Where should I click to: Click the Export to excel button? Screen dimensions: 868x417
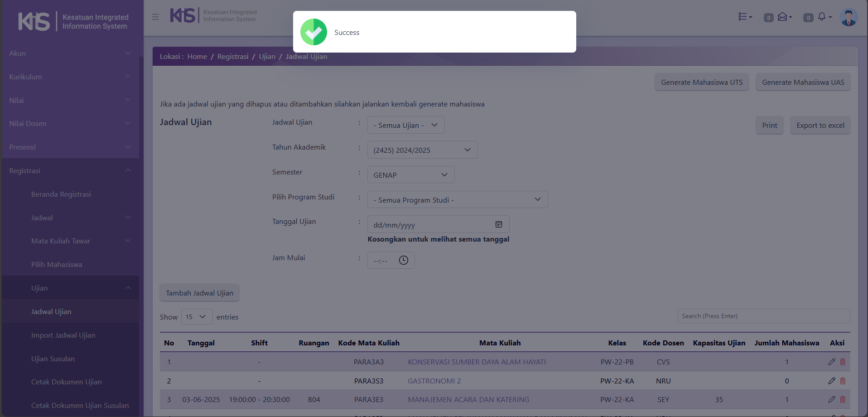[x=820, y=126]
